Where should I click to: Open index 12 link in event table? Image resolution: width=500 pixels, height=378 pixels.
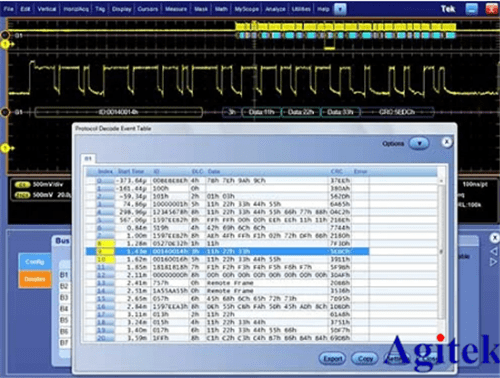[x=105, y=275]
